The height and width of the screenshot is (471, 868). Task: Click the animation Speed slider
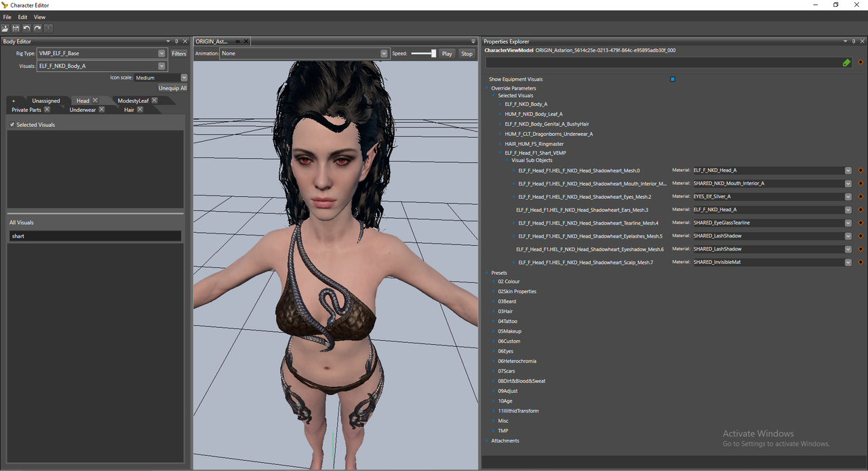click(424, 54)
